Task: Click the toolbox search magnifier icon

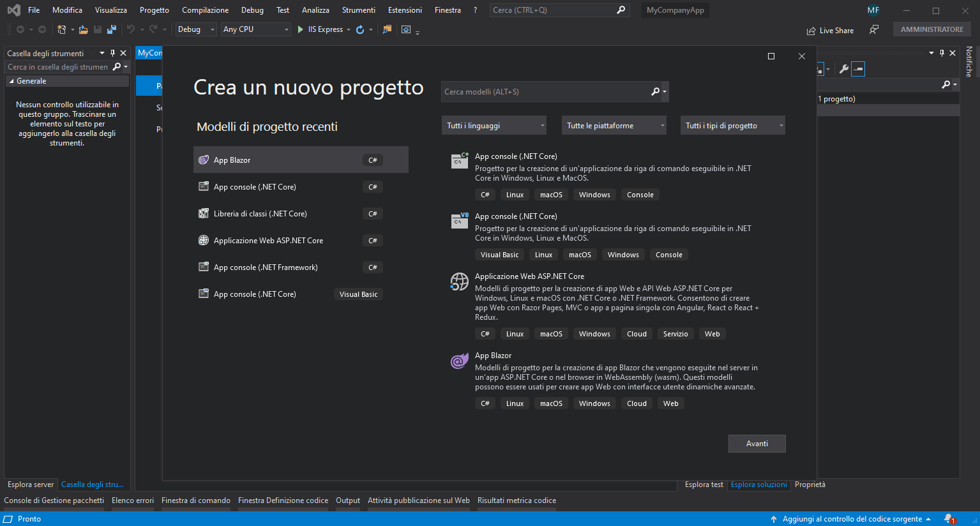Action: 117,66
